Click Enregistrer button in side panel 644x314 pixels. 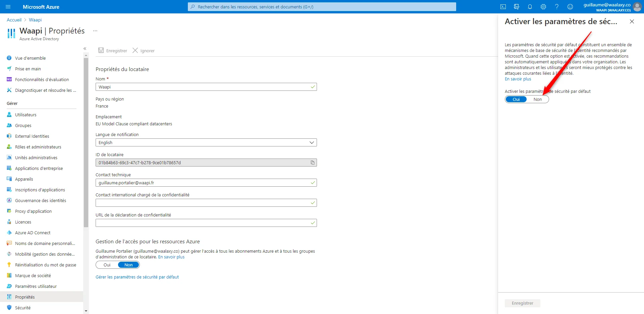click(523, 303)
